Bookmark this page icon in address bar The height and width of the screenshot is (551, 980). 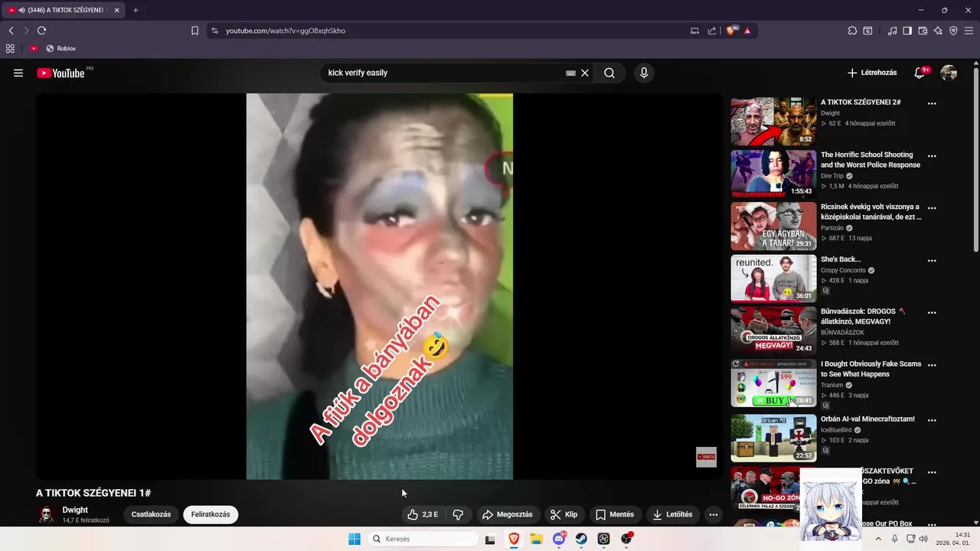coord(194,31)
